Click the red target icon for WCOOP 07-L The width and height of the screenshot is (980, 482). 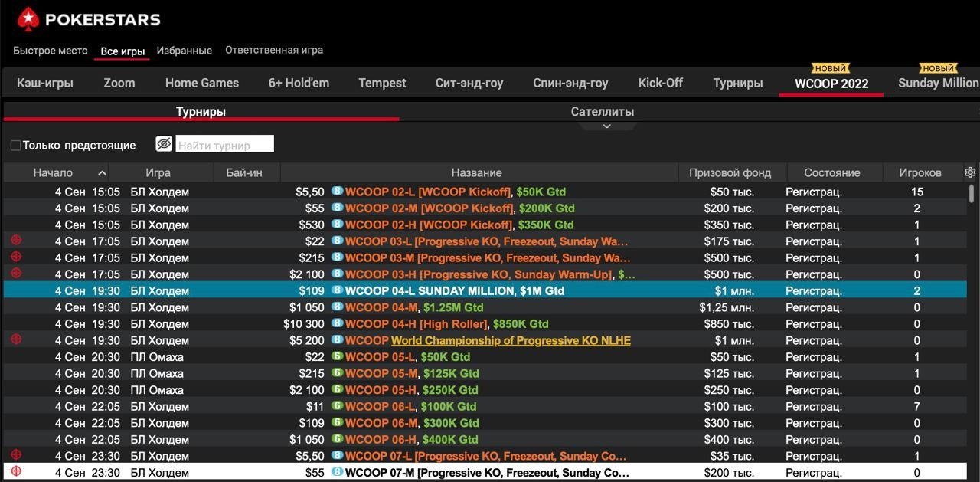16,455
